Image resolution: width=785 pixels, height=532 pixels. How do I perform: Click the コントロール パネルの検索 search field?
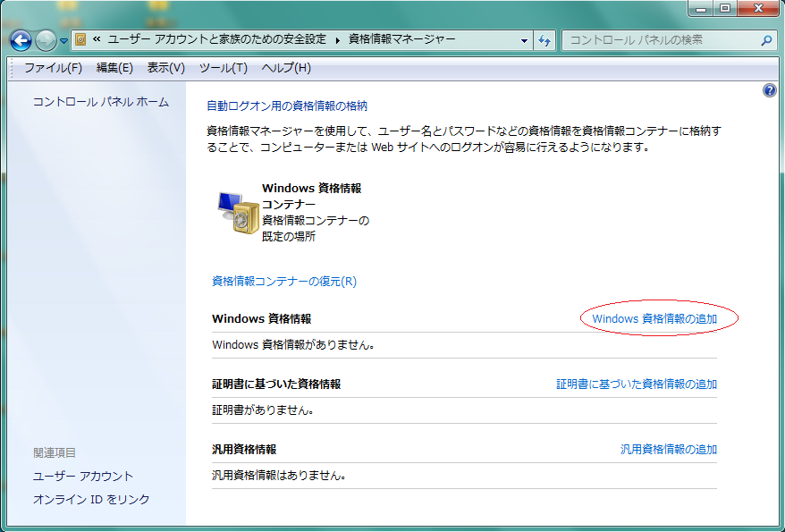(x=660, y=40)
